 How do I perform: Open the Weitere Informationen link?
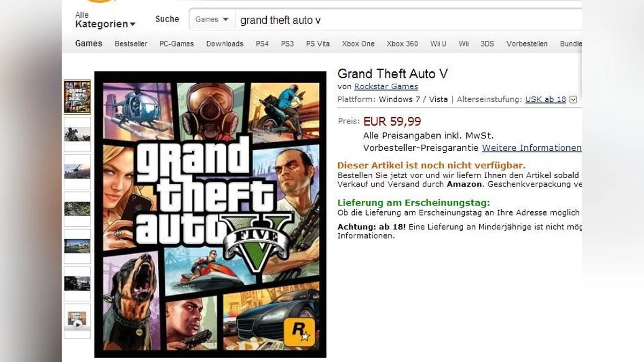pyautogui.click(x=531, y=147)
